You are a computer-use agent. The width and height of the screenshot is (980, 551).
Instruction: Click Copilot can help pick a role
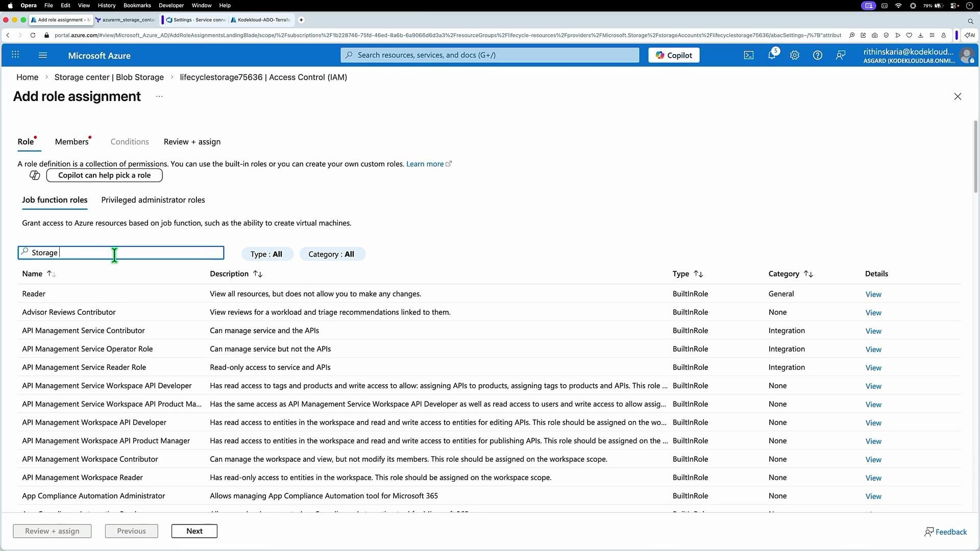pyautogui.click(x=104, y=176)
